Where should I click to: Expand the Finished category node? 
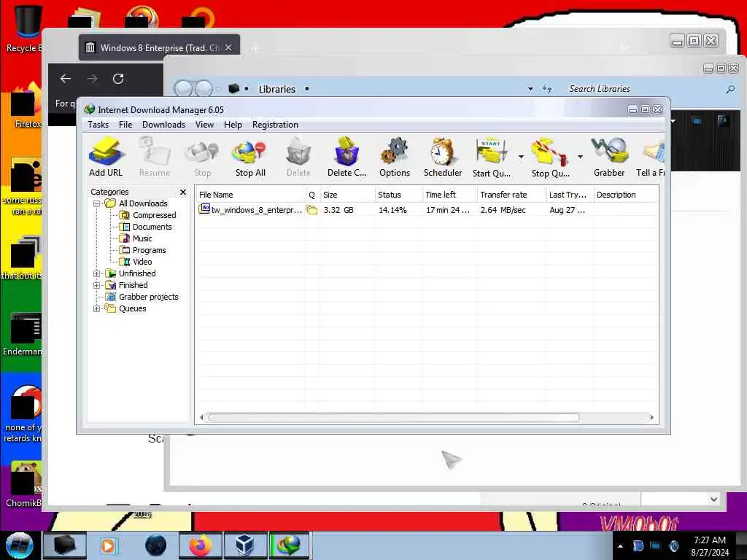click(x=97, y=285)
